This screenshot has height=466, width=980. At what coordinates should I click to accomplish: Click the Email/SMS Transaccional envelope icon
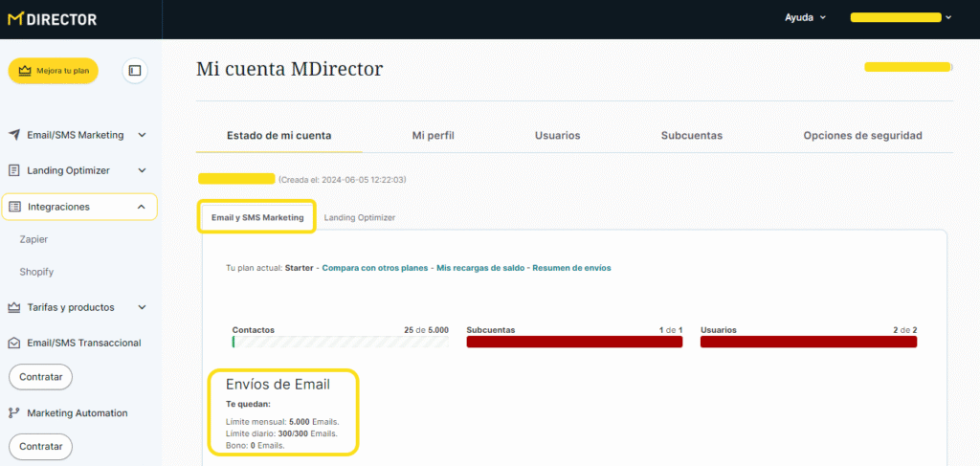click(x=14, y=343)
